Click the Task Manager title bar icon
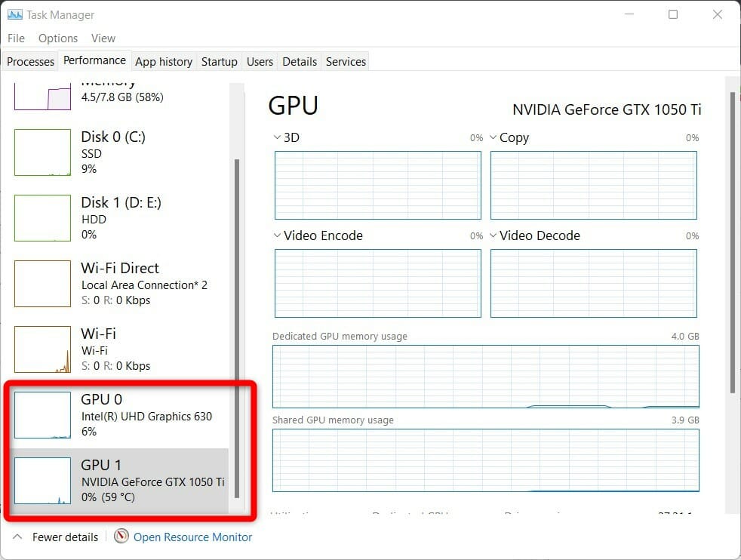741x560 pixels. [16, 14]
